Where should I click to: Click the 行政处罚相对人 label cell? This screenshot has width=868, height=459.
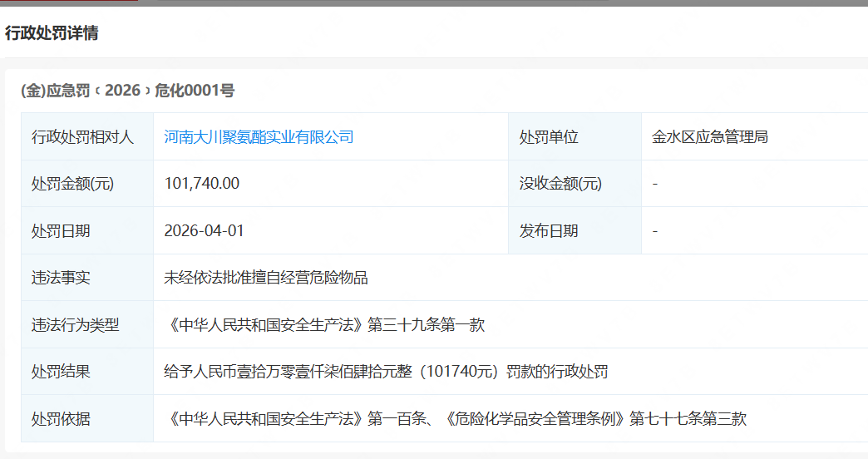pyautogui.click(x=87, y=136)
